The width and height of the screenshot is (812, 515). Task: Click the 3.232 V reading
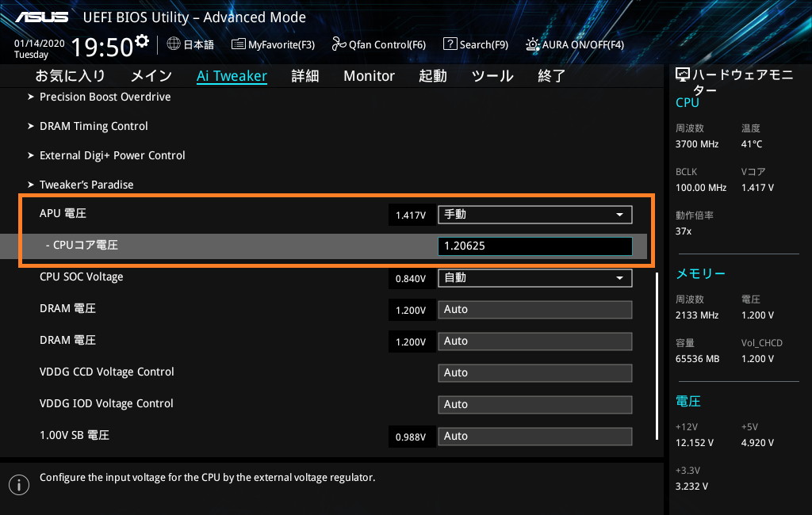point(691,486)
